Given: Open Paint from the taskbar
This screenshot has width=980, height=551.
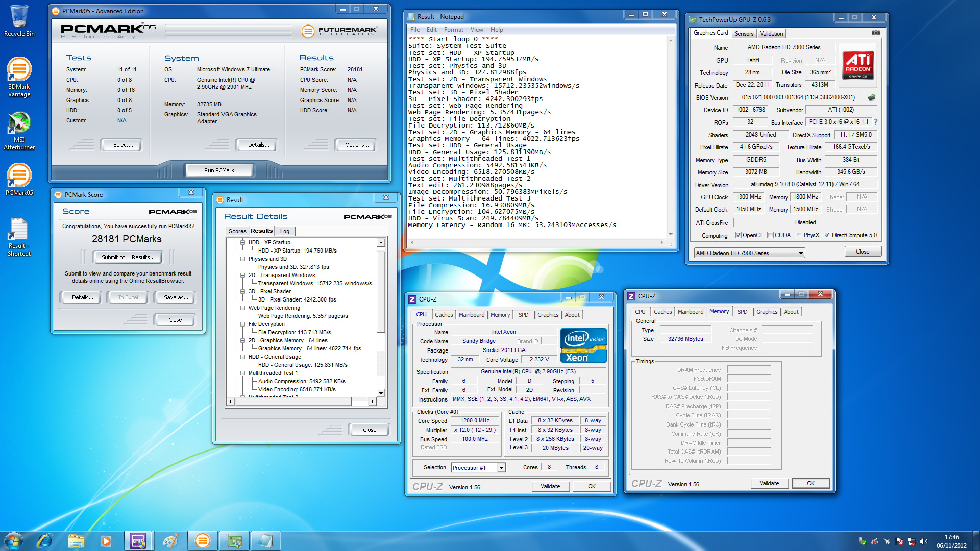Looking at the screenshot, I should coord(170,541).
